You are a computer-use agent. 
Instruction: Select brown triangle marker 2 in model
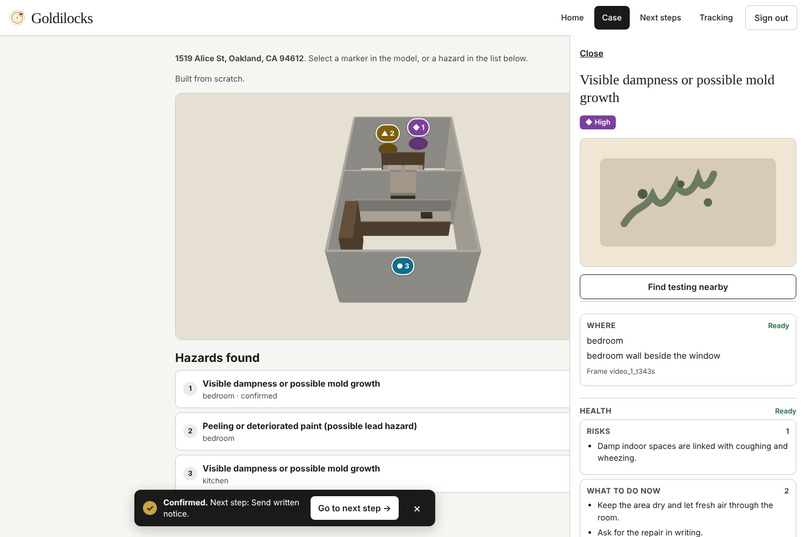click(x=388, y=133)
